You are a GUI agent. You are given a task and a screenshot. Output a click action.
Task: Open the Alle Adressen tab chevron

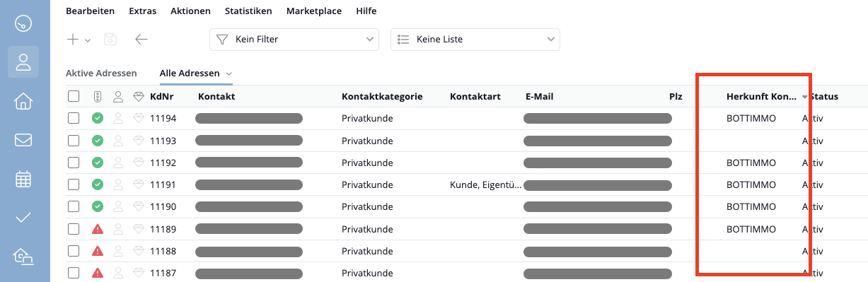[x=229, y=74]
